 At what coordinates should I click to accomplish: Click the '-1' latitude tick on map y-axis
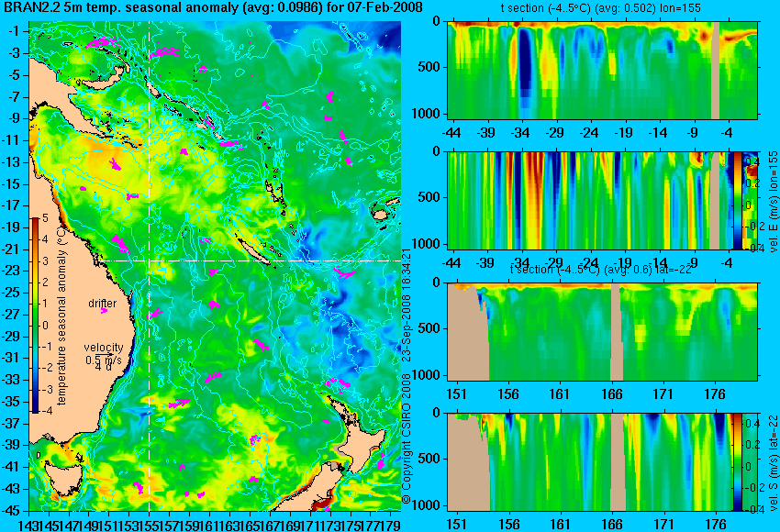coord(13,31)
